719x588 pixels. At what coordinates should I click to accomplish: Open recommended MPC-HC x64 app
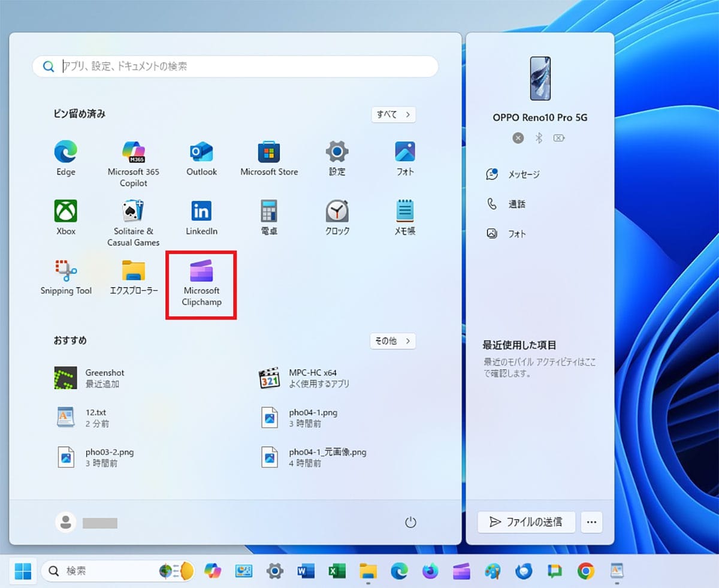(304, 378)
